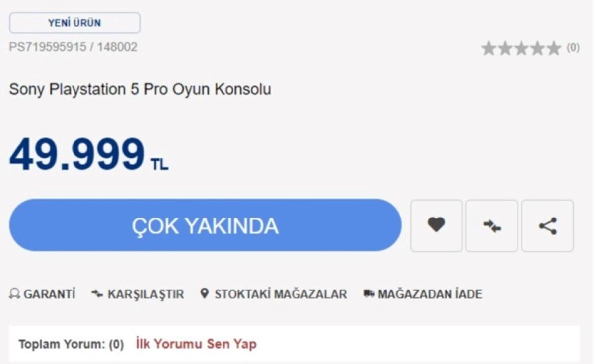The image size is (596, 364).
Task: Click product code PS719595915 / 148002
Action: coord(74,47)
